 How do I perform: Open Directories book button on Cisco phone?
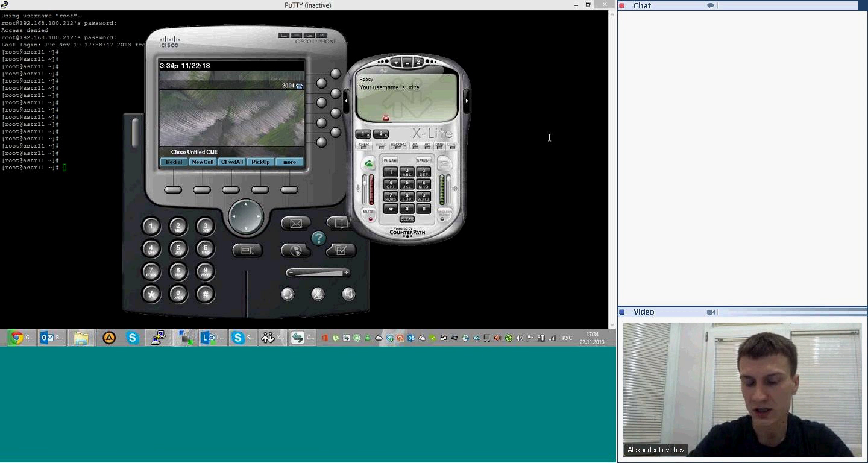pyautogui.click(x=338, y=223)
